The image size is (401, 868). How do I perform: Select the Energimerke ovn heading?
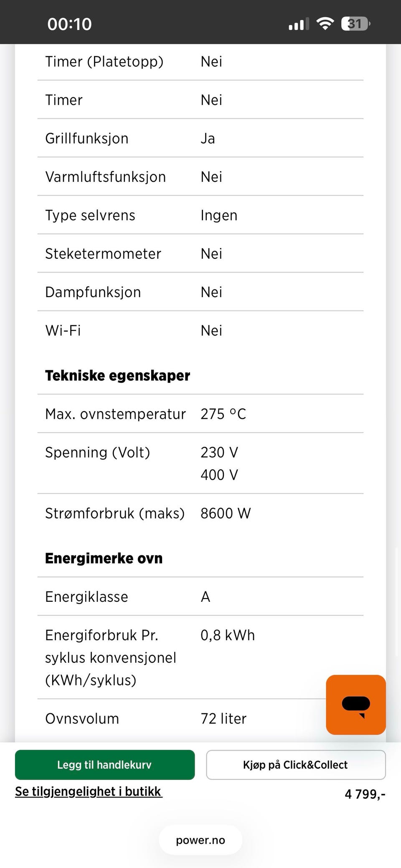(104, 558)
